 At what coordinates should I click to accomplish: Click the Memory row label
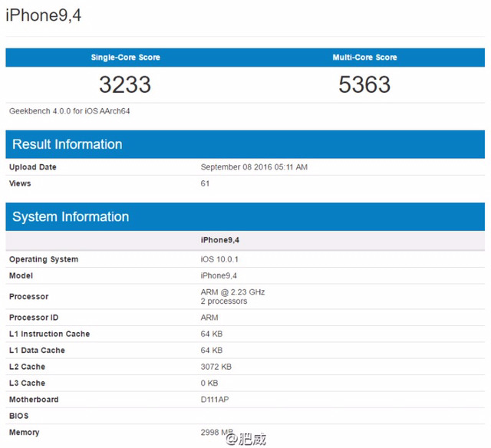(24, 433)
